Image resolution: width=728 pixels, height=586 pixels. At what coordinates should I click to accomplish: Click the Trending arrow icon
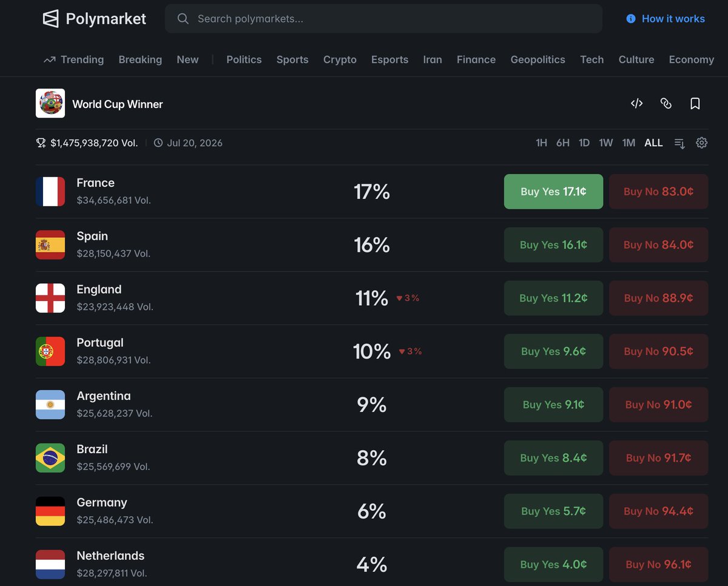(49, 59)
